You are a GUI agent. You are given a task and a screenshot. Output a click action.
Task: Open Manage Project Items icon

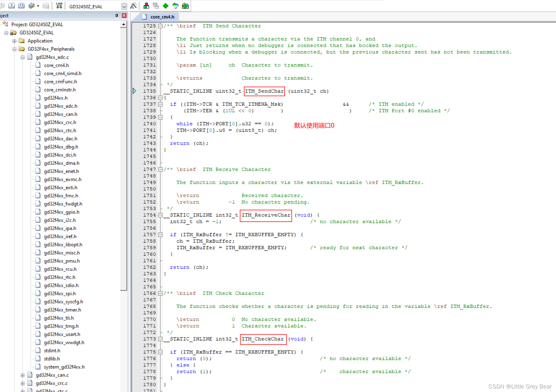click(146, 6)
